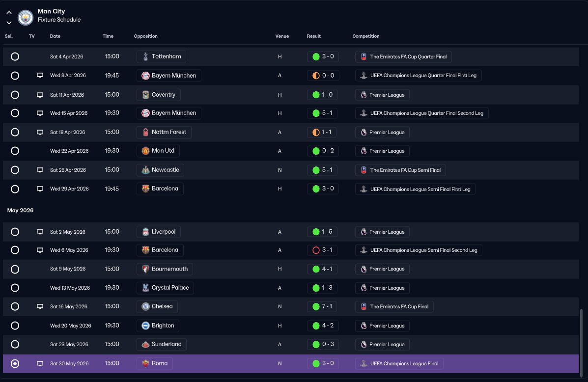The image size is (588, 382).
Task: Click the red loss indicator for Barcelona 3-1
Action: 316,250
